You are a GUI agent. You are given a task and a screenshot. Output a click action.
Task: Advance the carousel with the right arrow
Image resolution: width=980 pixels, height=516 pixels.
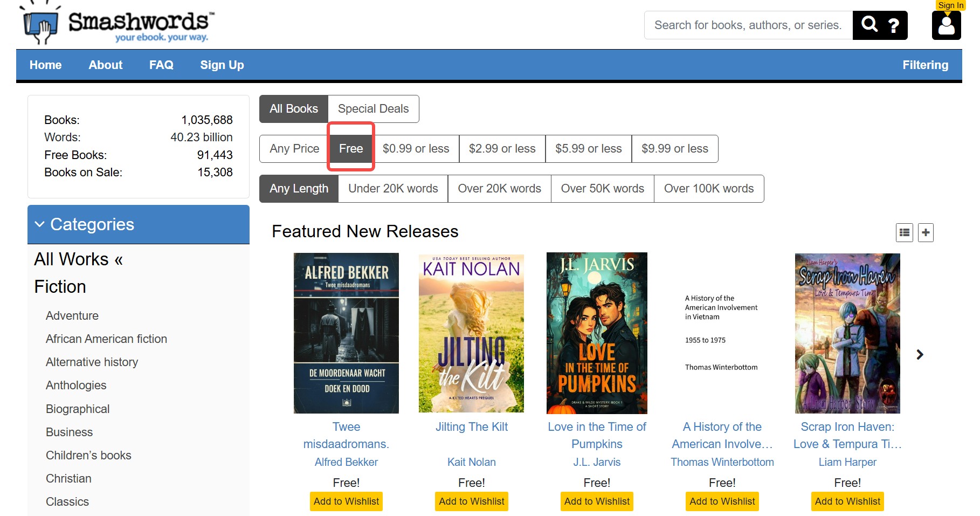click(x=920, y=354)
